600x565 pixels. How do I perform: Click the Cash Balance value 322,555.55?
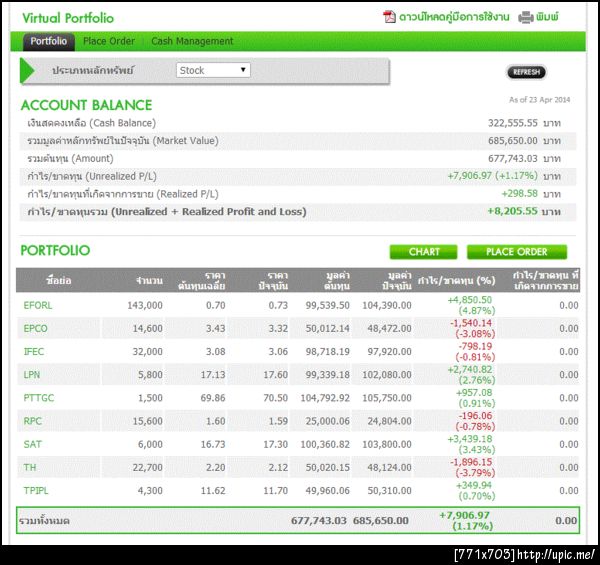coord(513,123)
